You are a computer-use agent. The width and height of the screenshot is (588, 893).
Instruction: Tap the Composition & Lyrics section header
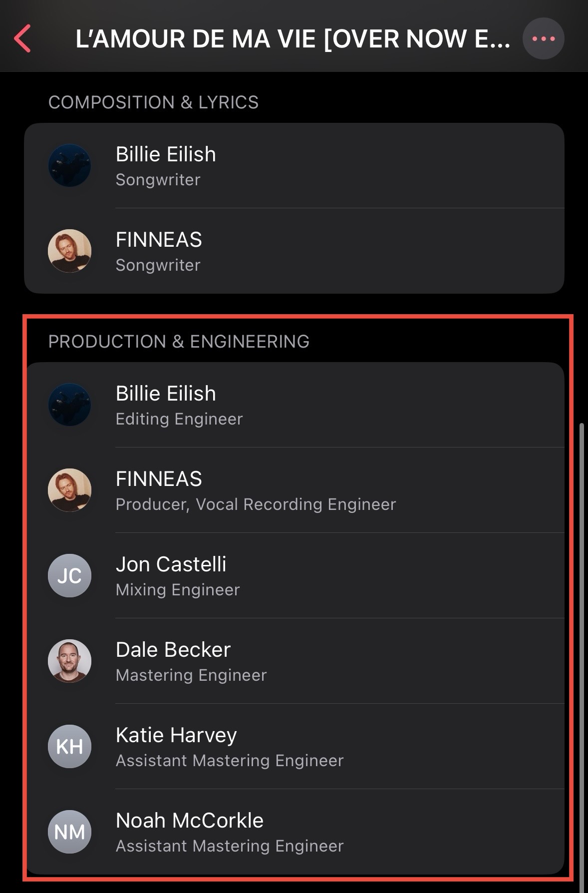coord(153,102)
